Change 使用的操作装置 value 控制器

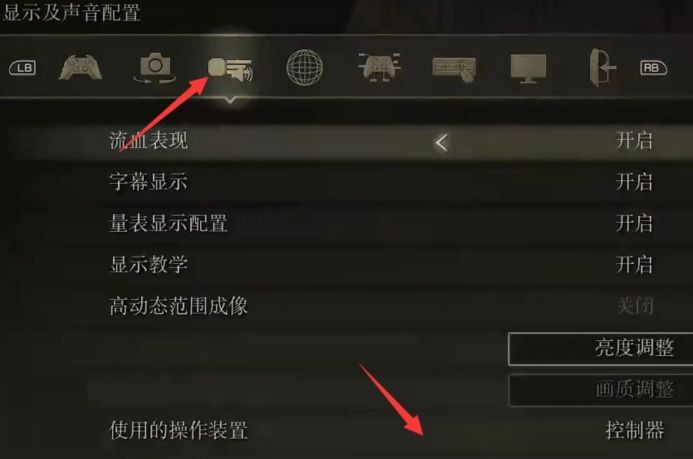[635, 430]
